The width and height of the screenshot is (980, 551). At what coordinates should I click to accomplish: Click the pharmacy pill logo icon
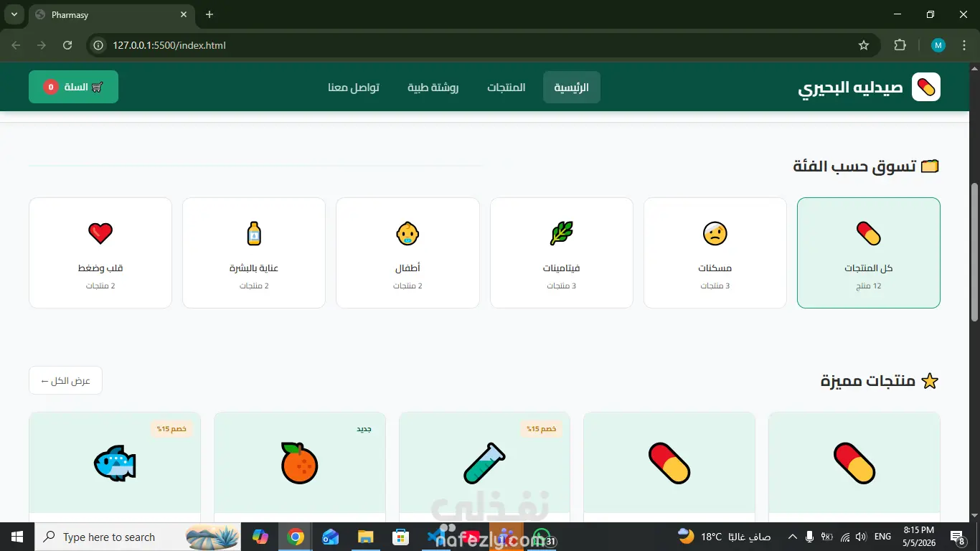tap(925, 87)
